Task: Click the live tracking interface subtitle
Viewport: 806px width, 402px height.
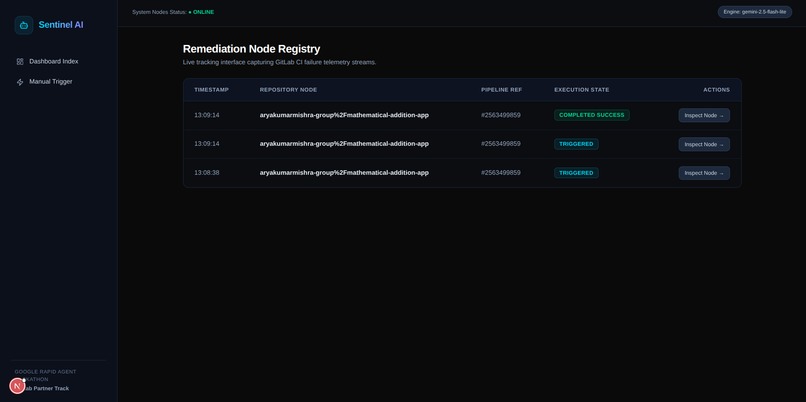Action: click(280, 62)
